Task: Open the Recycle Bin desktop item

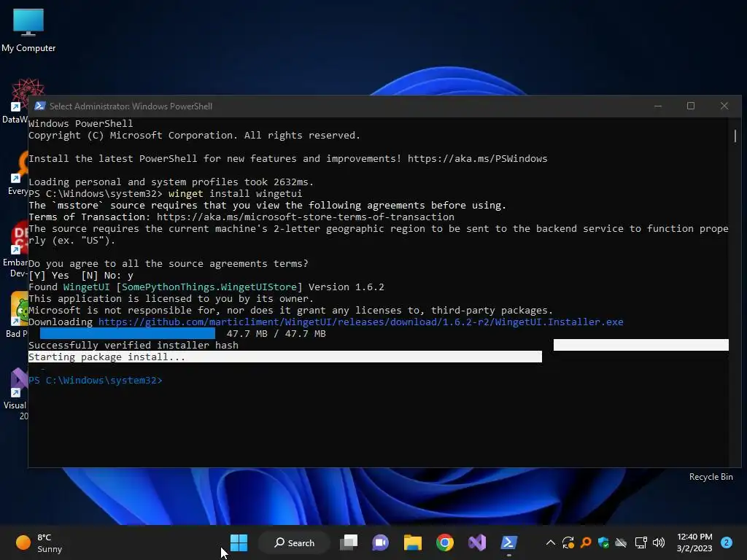Action: pyautogui.click(x=711, y=477)
